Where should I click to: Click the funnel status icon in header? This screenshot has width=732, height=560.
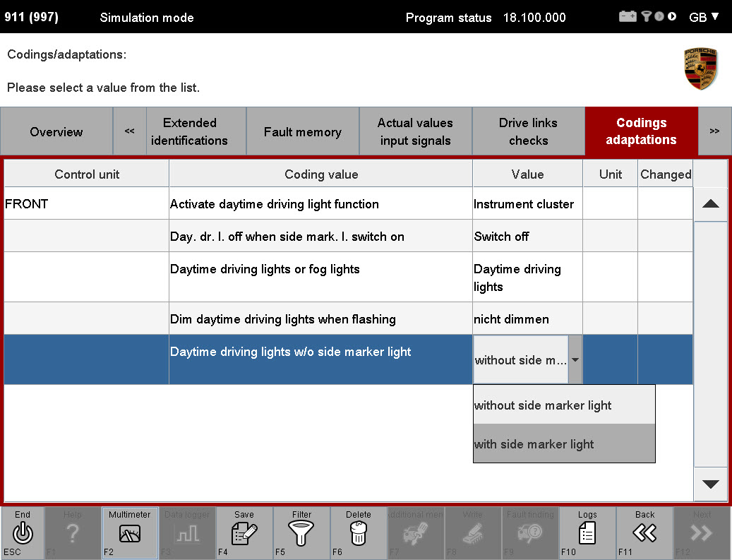click(646, 17)
